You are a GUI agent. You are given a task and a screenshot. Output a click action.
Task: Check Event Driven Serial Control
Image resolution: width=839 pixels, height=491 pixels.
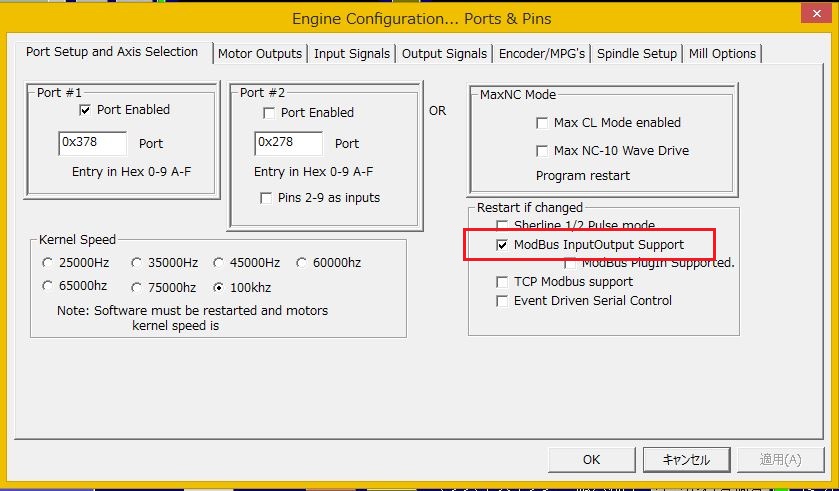[x=502, y=301]
